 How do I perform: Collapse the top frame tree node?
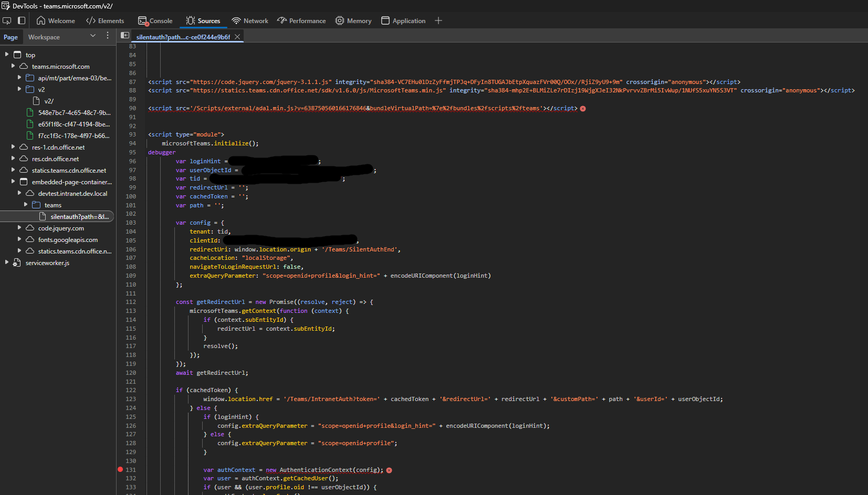click(7, 55)
